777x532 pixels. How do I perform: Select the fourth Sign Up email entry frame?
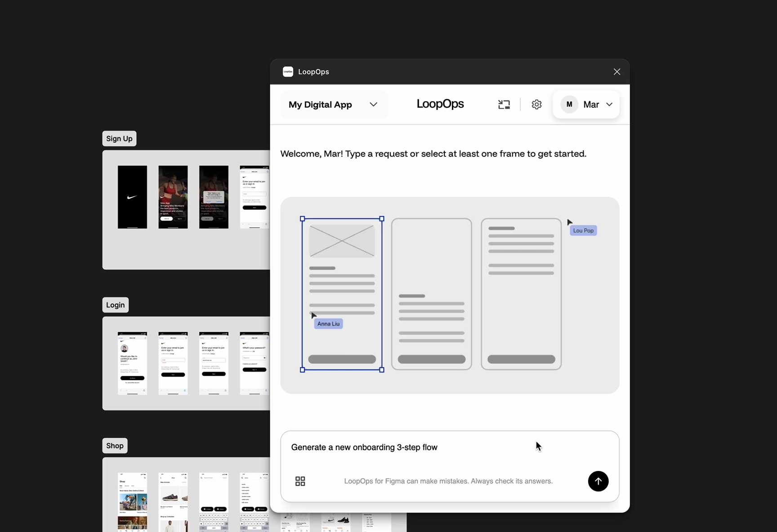click(x=255, y=197)
